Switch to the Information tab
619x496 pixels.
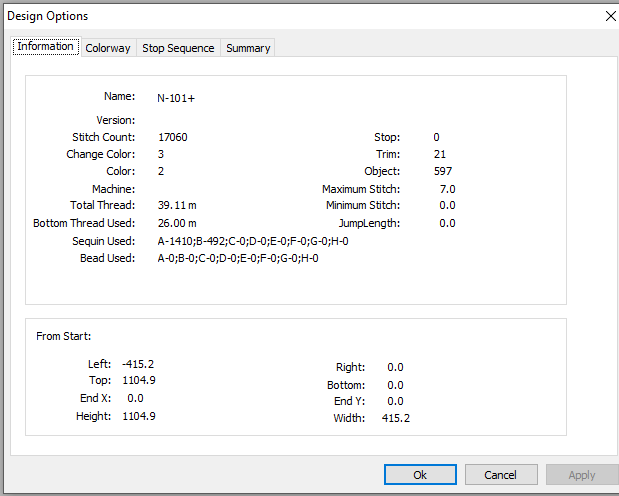[x=46, y=47]
